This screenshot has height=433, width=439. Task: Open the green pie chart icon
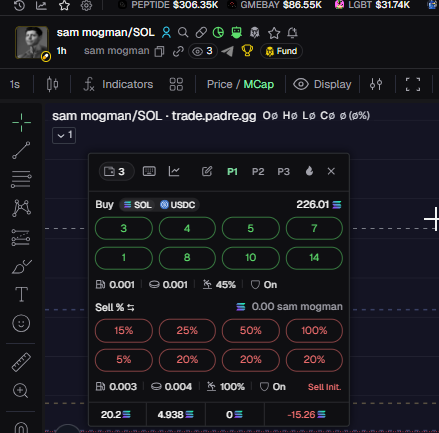(218, 33)
